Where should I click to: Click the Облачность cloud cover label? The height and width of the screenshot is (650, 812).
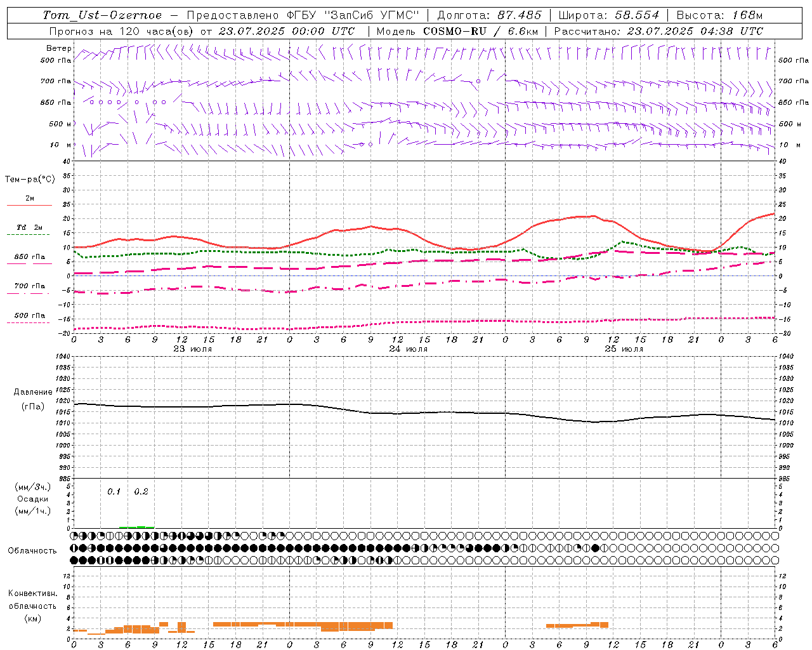pyautogui.click(x=32, y=551)
